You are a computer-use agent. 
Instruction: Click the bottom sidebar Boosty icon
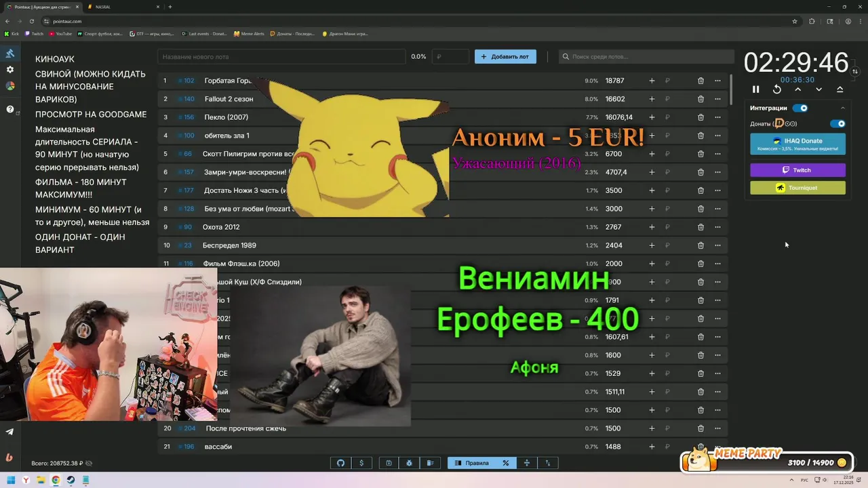point(9,457)
